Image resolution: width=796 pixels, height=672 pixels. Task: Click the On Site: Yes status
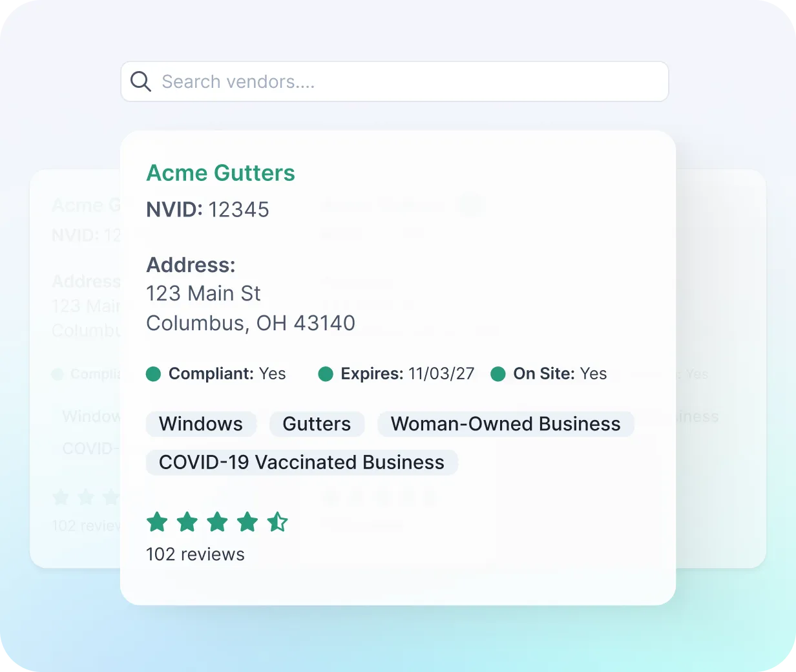click(560, 373)
